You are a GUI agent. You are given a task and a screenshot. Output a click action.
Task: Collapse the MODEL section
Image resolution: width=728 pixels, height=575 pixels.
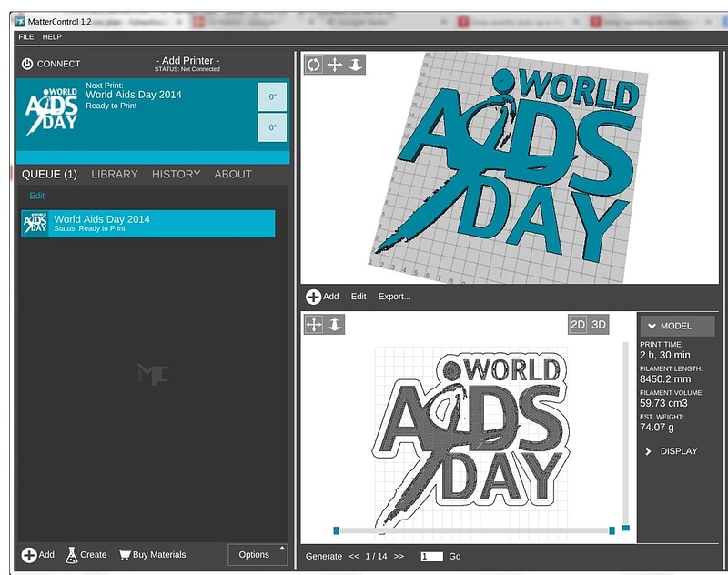coord(677,326)
